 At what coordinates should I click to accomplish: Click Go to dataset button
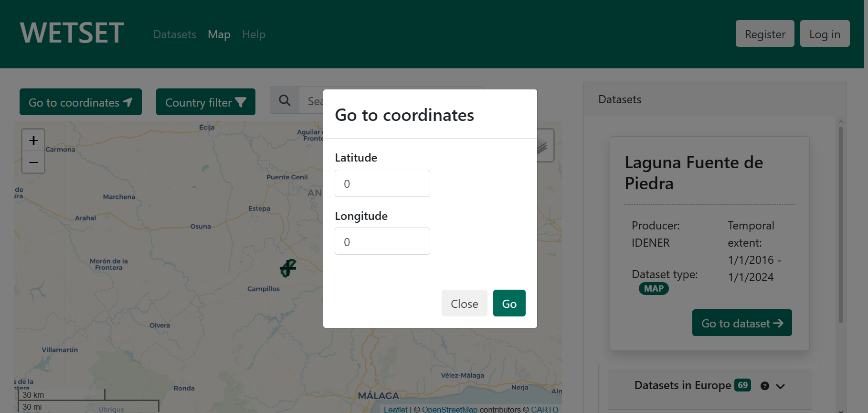(742, 323)
